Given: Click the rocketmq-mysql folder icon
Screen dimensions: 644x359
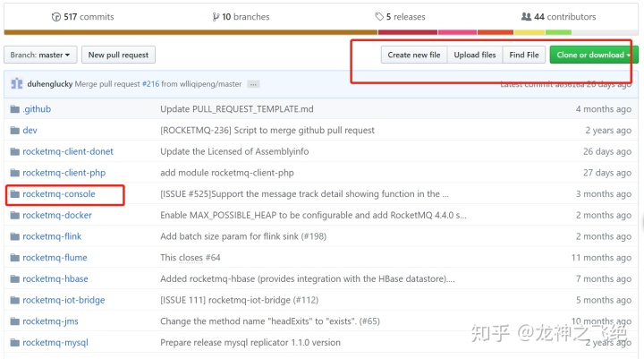Looking at the screenshot, I should coord(15,343).
